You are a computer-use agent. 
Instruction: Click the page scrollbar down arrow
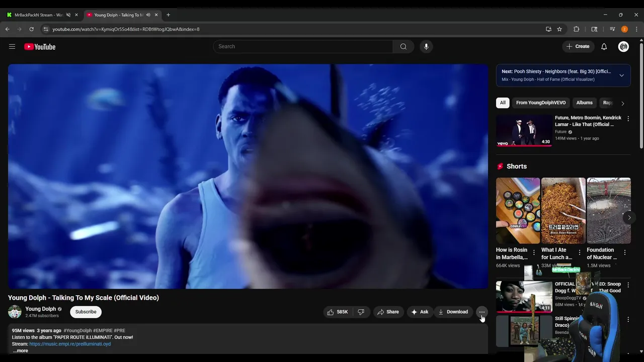point(640,352)
